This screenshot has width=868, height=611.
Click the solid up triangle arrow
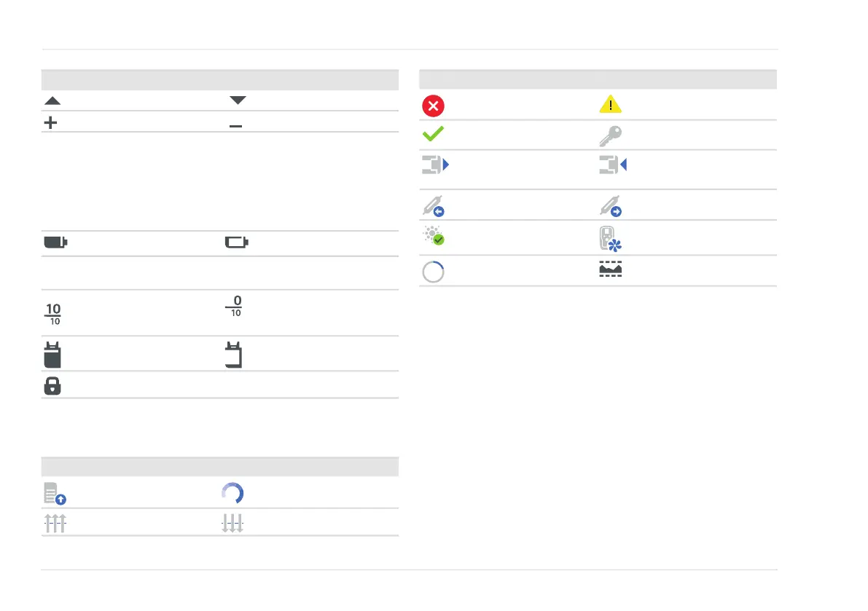pos(51,100)
